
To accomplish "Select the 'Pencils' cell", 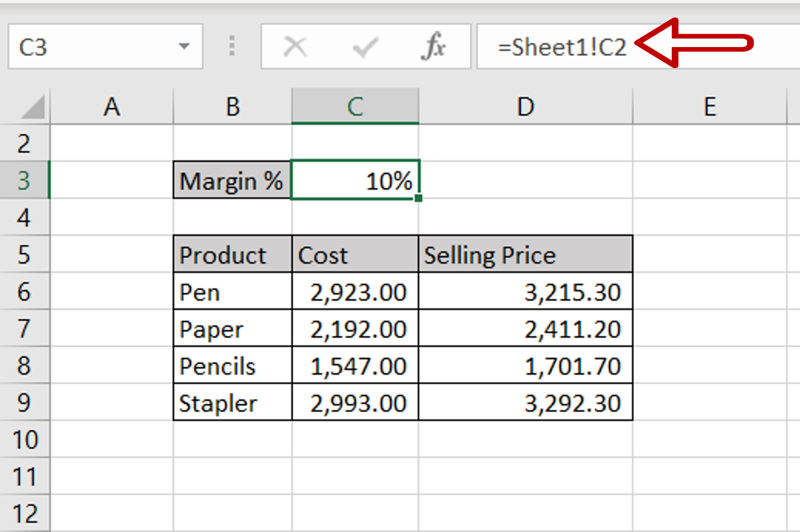I will (232, 365).
